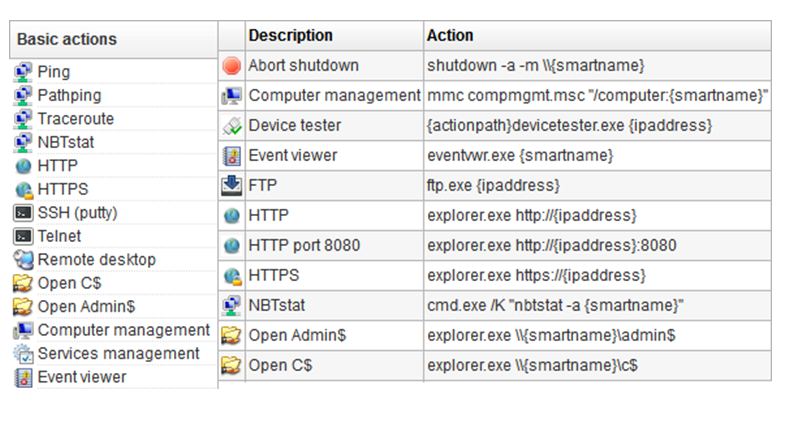Select the HTTPS row in the table
The image size is (786, 421).
[274, 275]
